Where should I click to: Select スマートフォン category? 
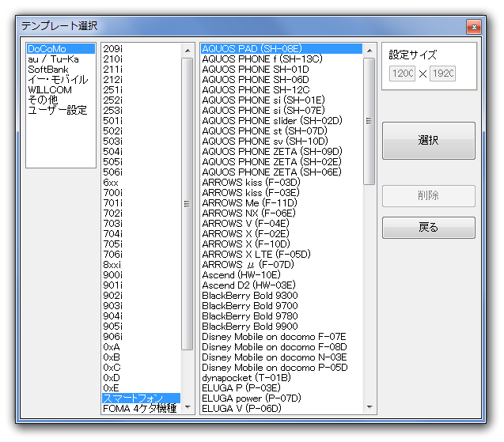(141, 399)
